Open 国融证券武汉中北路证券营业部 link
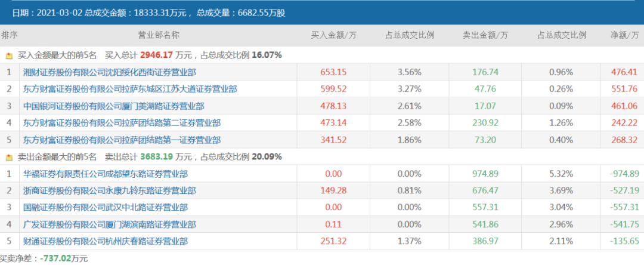 106,208
